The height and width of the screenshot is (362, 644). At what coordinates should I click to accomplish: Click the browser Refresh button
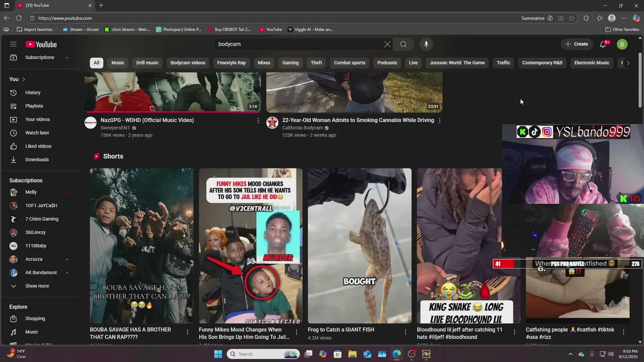(x=19, y=18)
